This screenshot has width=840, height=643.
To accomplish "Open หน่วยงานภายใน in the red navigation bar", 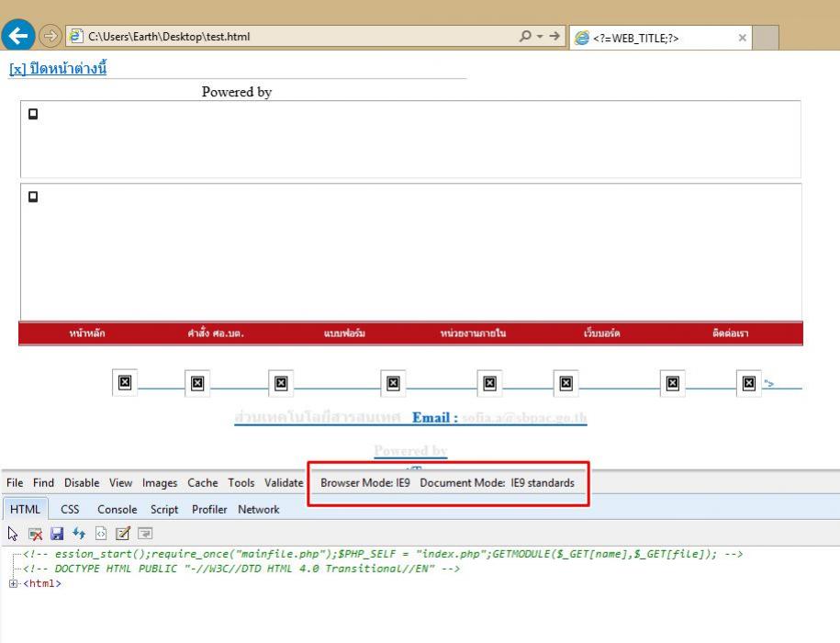I will 473,333.
